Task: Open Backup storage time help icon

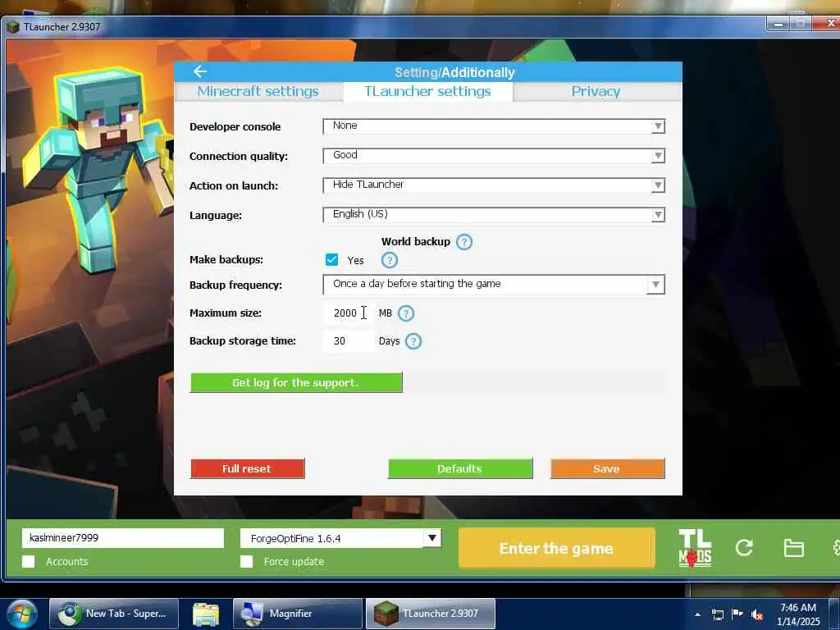Action: (x=413, y=341)
